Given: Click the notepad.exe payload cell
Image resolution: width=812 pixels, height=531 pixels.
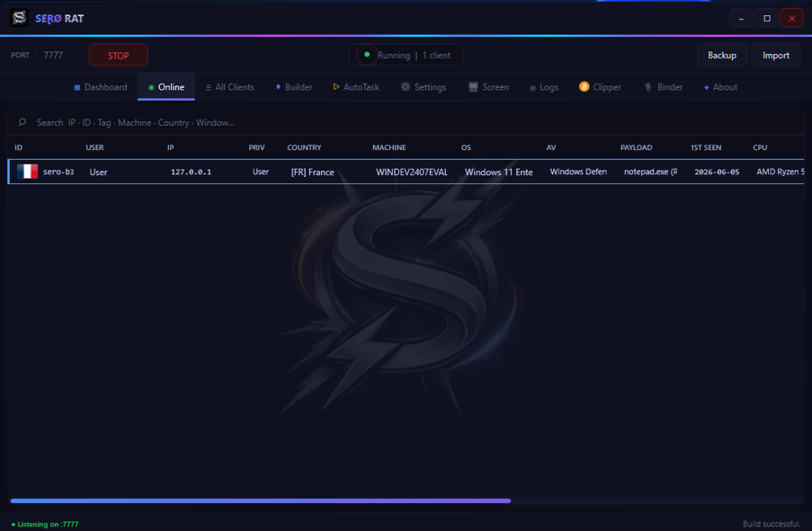Looking at the screenshot, I should [650, 172].
